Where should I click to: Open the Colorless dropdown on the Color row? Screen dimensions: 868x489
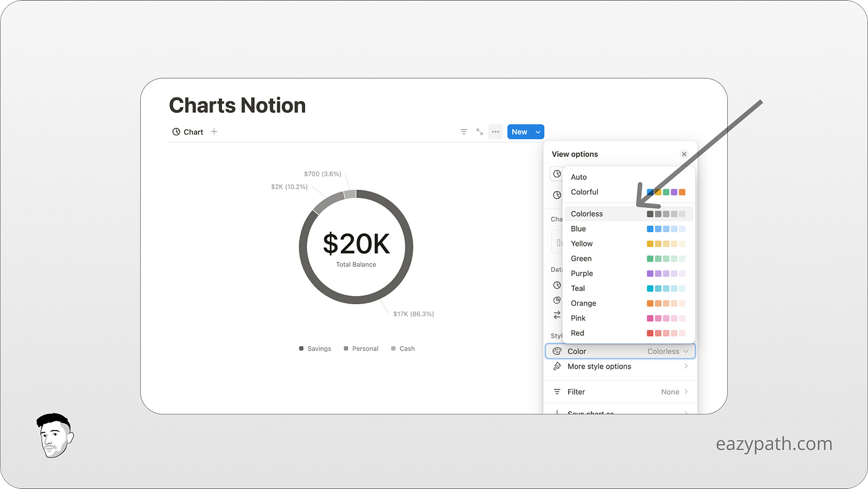(x=668, y=351)
